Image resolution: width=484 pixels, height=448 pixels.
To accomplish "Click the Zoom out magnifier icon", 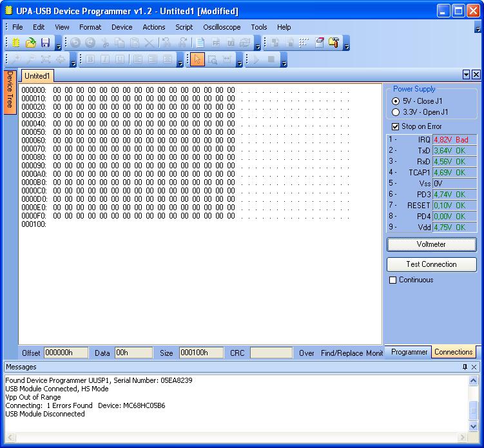I will pyautogui.click(x=30, y=59).
